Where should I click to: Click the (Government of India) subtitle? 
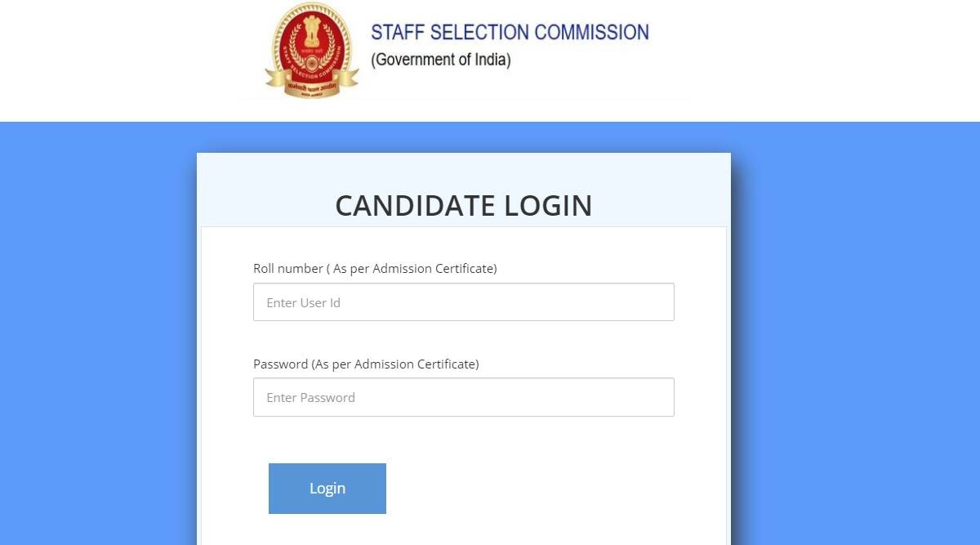[441, 60]
